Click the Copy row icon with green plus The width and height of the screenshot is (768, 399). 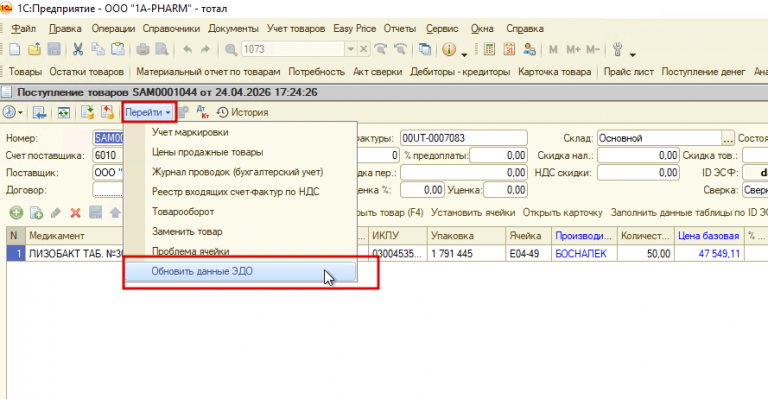point(36,212)
